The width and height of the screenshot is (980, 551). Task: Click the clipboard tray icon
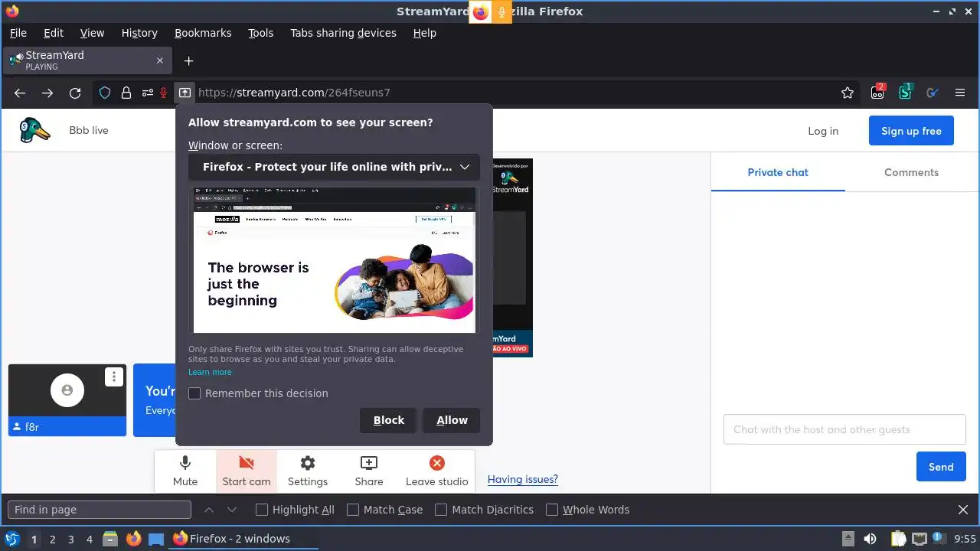[x=898, y=539]
